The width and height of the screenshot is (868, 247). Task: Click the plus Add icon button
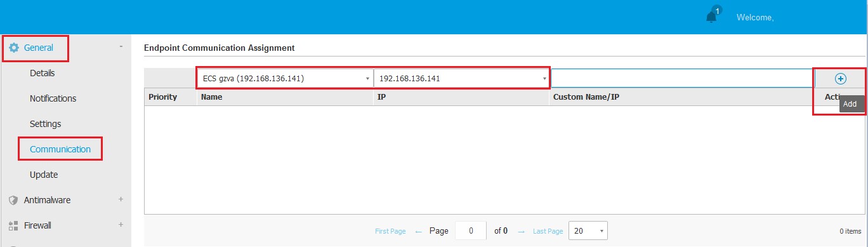840,79
